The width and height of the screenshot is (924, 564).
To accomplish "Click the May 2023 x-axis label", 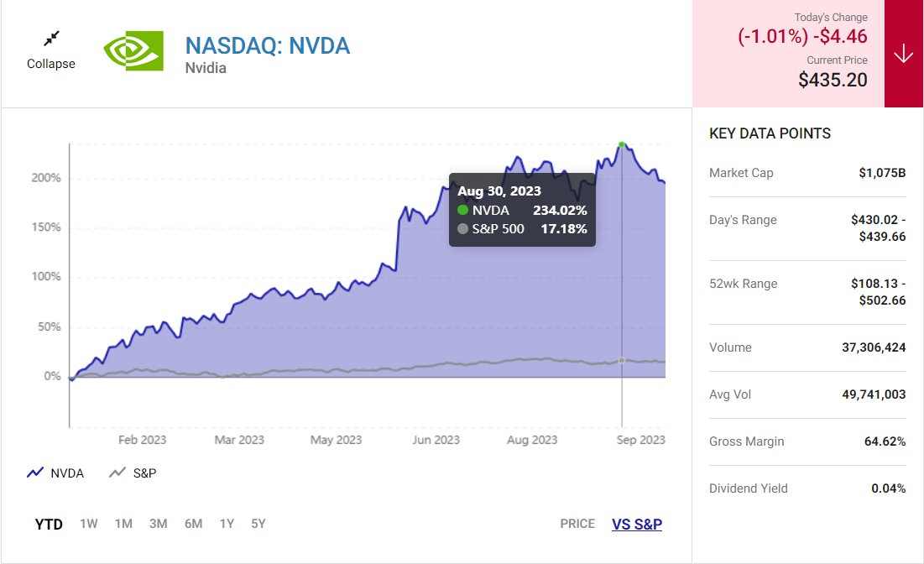I will point(336,440).
